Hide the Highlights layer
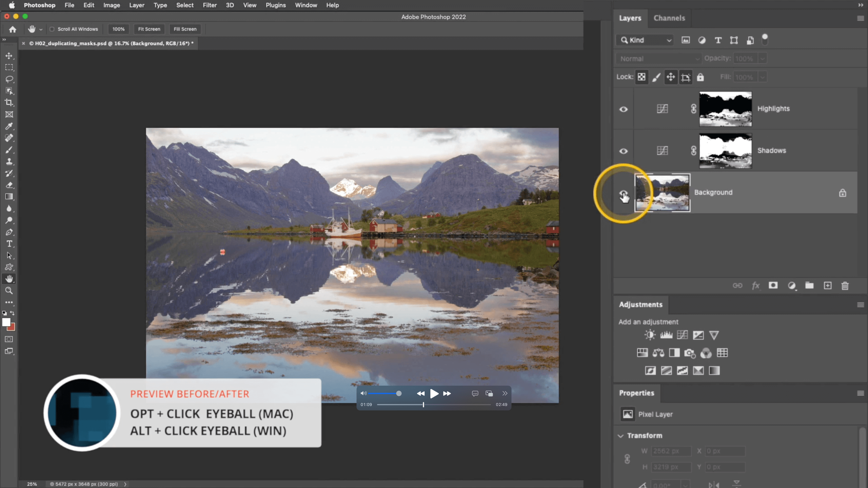This screenshot has height=488, width=868. tap(623, 109)
